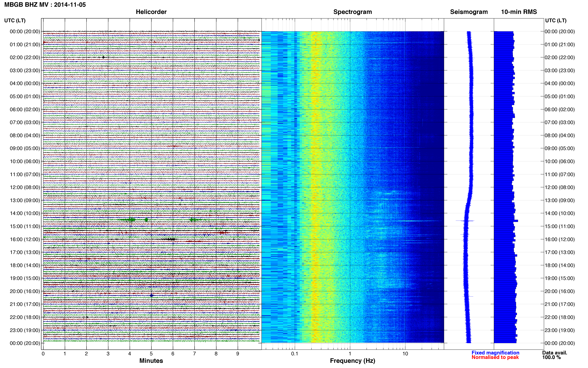Image resolution: width=588 pixels, height=368 pixels.
Task: Click left-axis time '15:00 (11:00)'
Action: [x=25, y=226]
